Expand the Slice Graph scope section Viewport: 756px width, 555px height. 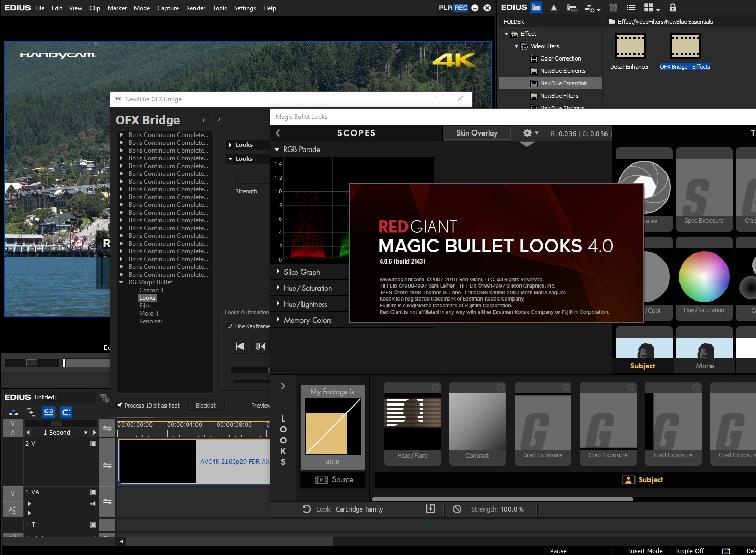[278, 271]
